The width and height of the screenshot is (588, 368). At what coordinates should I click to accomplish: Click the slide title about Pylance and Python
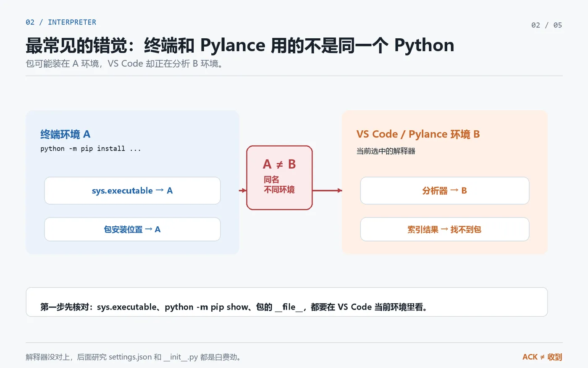click(240, 45)
